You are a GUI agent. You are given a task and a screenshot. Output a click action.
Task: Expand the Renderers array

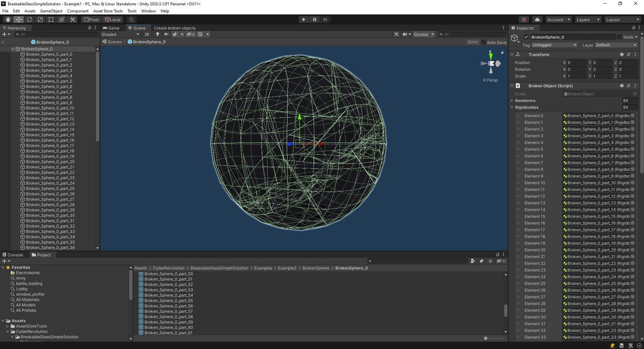click(x=512, y=100)
